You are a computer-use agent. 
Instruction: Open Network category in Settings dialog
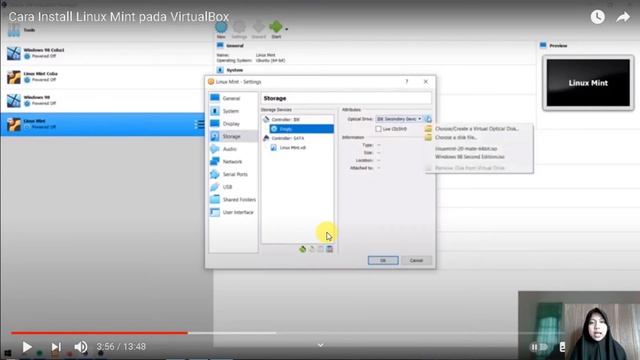233,162
